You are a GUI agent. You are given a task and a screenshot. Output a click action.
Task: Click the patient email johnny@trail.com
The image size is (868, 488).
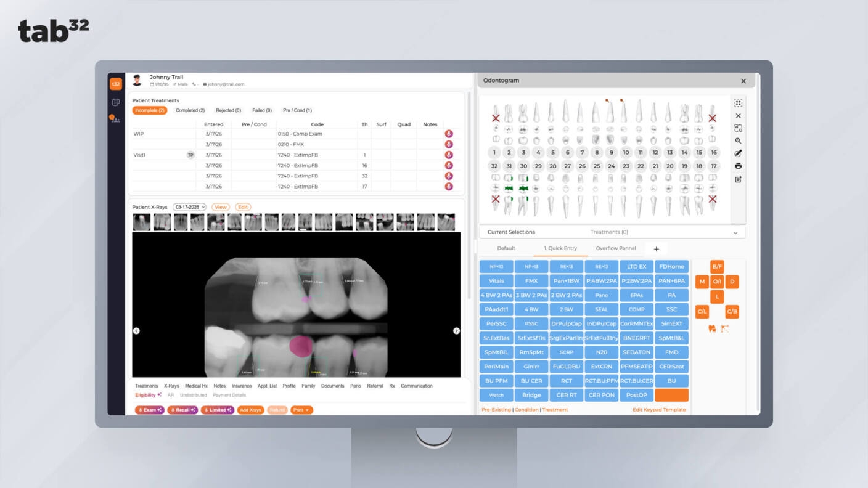click(226, 84)
